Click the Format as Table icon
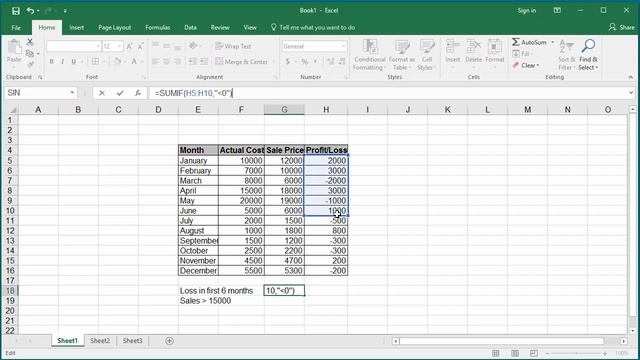 pyautogui.click(x=402, y=47)
